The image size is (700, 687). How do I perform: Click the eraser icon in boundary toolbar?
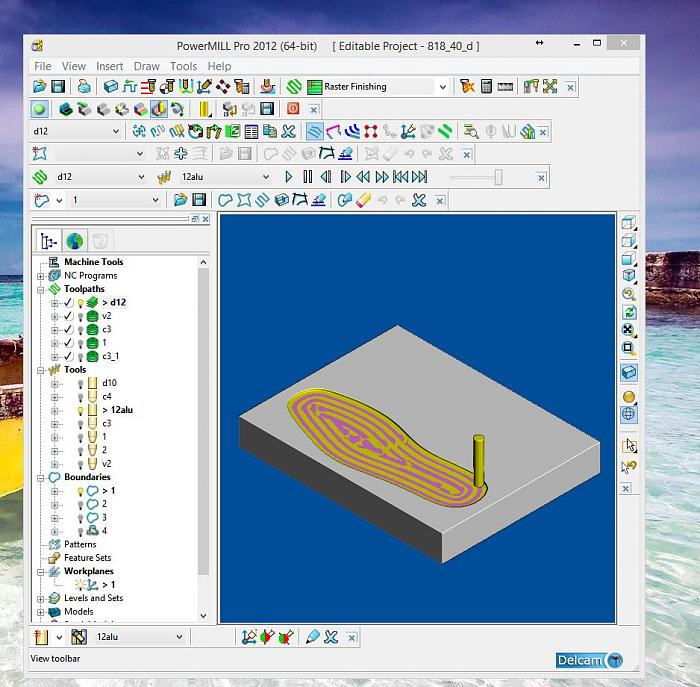pyautogui.click(x=364, y=200)
